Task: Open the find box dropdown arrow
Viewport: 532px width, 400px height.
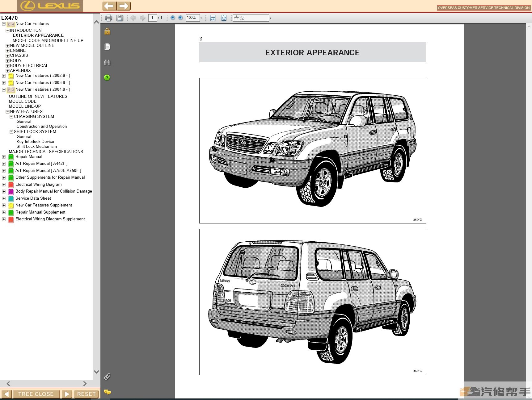Action: [x=271, y=18]
